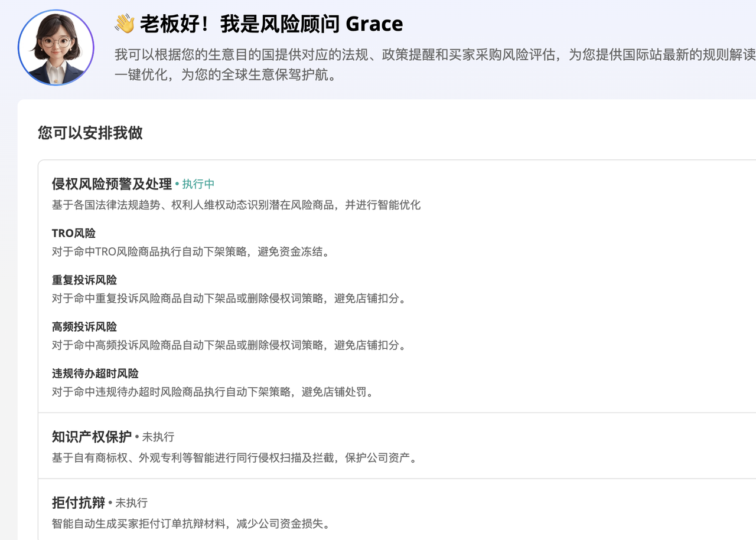Open the 侵权风险预警及处理 task heading

point(112,184)
